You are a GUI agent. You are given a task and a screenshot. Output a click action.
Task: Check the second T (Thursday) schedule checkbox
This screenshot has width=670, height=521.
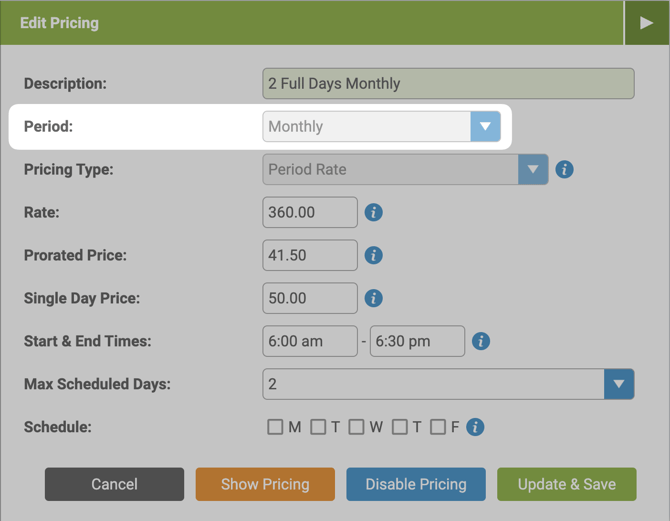[400, 427]
